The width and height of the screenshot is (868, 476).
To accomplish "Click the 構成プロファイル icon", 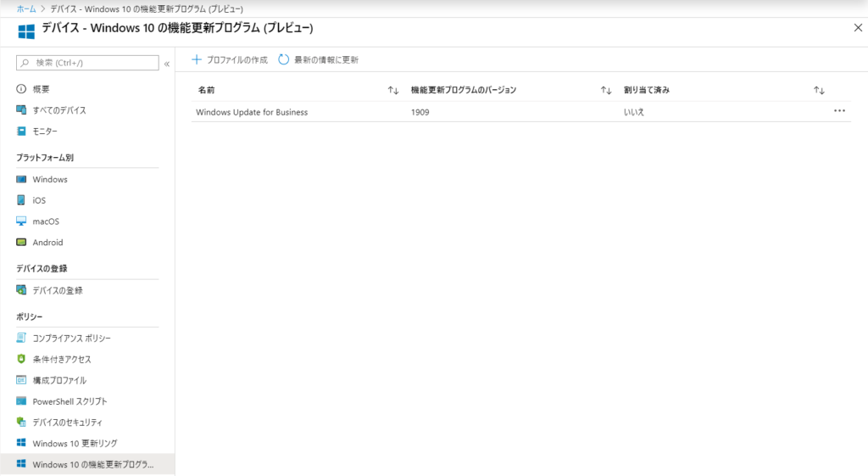I will click(21, 379).
